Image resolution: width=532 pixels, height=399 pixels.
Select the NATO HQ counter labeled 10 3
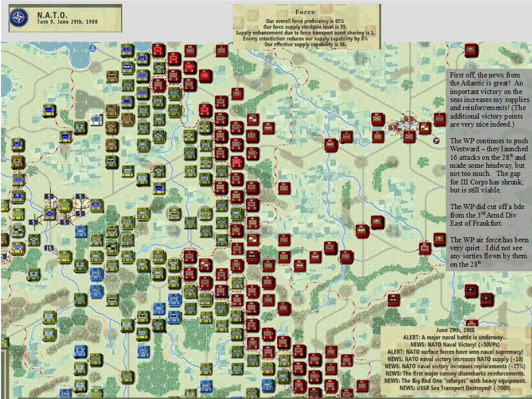(x=143, y=111)
